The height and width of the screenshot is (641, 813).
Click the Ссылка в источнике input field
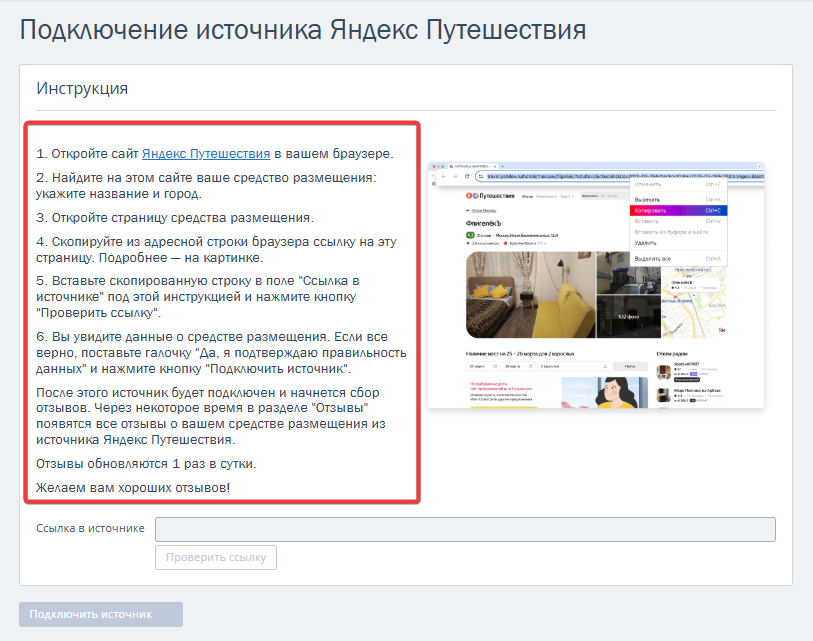tap(465, 529)
